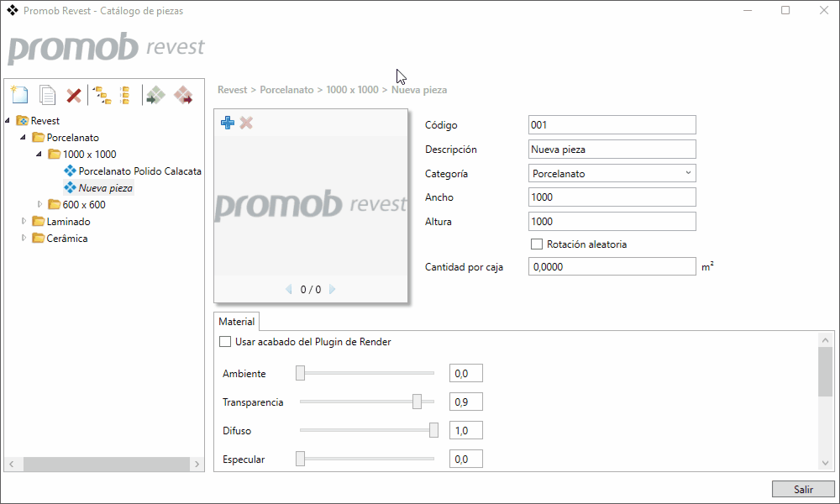Expand the 600 x 600 node
Image resolution: width=840 pixels, height=504 pixels.
tap(39, 204)
